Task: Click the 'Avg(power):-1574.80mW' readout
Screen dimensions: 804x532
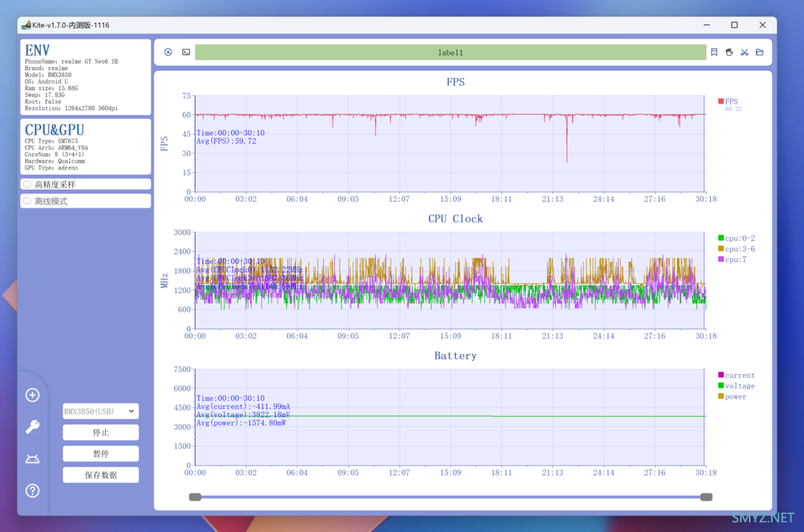Action: click(x=241, y=423)
